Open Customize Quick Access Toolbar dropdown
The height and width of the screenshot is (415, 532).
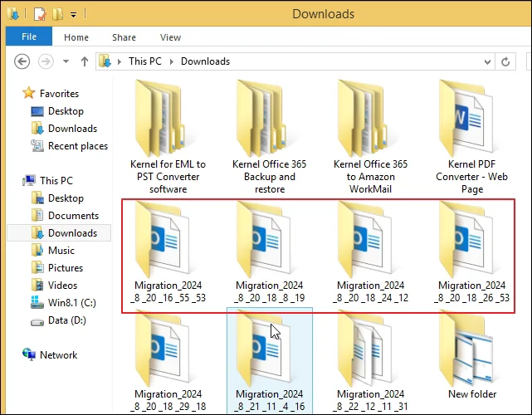pyautogui.click(x=73, y=15)
